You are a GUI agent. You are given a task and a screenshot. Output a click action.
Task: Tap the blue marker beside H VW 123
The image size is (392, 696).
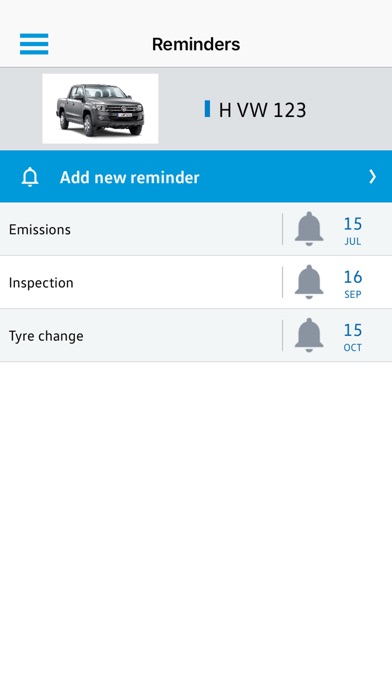pos(207,109)
